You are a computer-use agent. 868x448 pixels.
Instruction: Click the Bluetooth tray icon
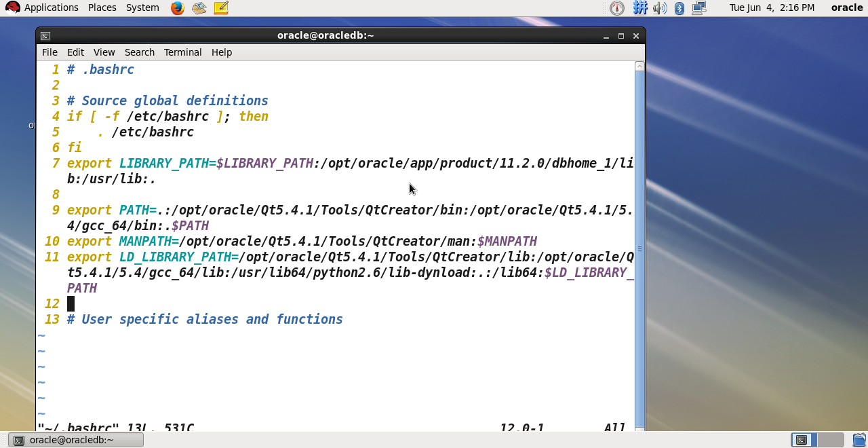click(679, 8)
